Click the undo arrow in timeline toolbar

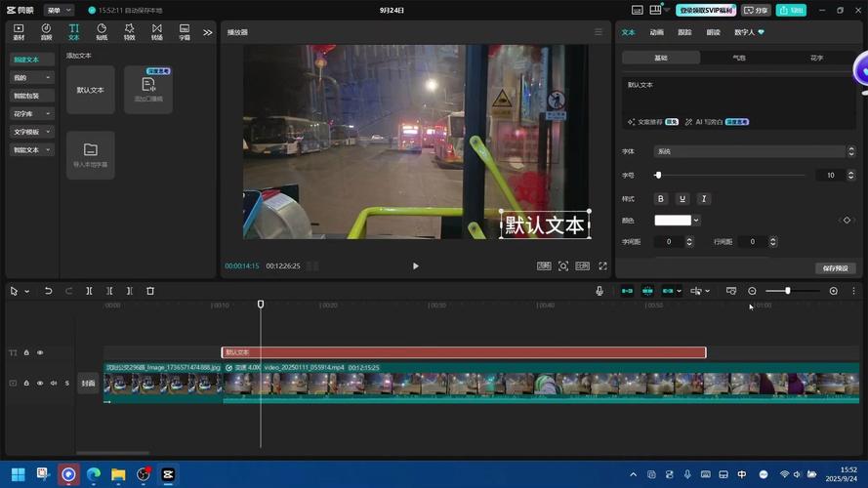point(48,291)
